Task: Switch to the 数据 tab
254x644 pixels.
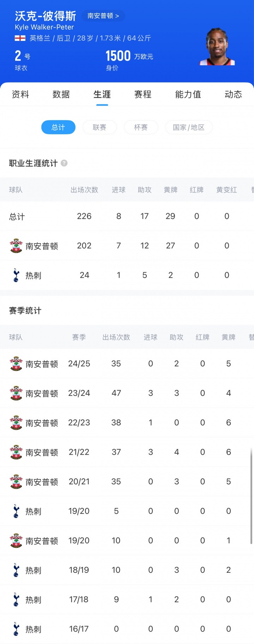Action: tap(61, 94)
